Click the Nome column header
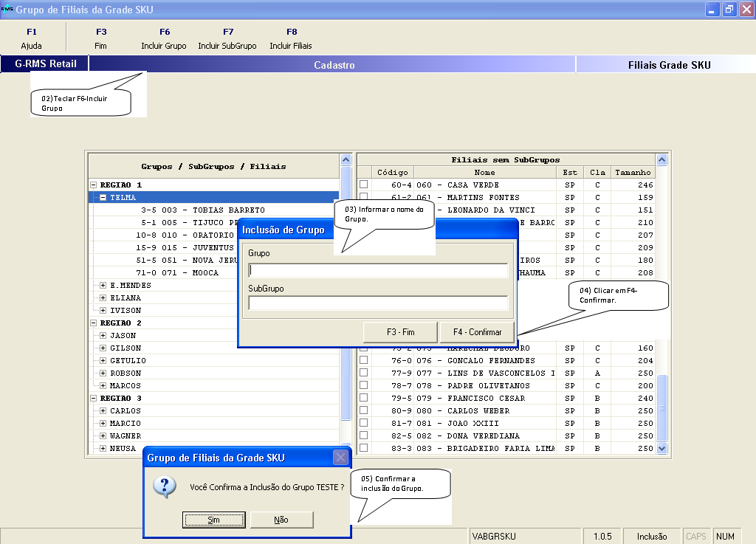Viewport: 756px width, 544px height. point(484,173)
